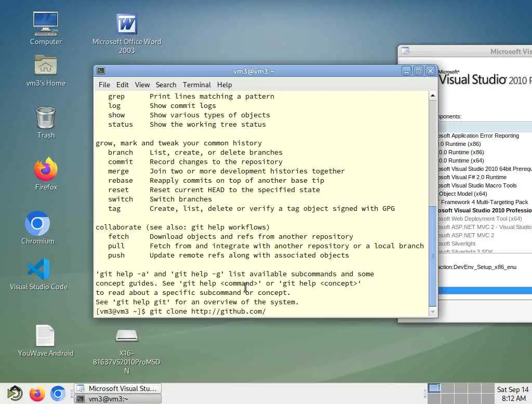Click the Visual Studio setup window title icon
This screenshot has height=404, width=532.
405,51
